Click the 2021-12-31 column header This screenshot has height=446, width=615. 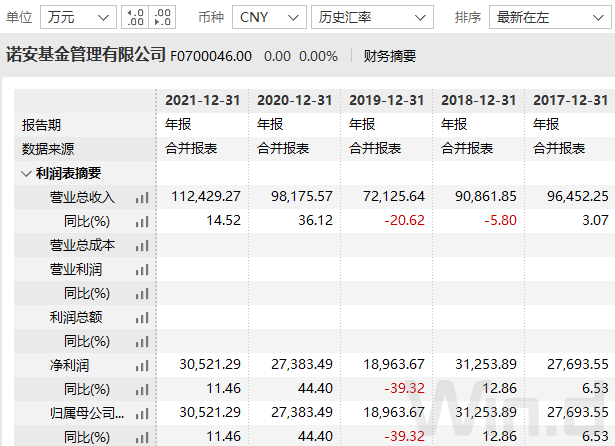pyautogui.click(x=202, y=100)
